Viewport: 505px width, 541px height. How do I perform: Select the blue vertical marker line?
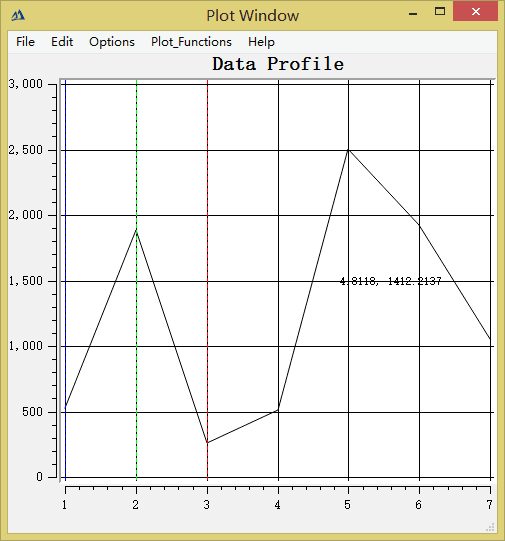[x=66, y=279]
